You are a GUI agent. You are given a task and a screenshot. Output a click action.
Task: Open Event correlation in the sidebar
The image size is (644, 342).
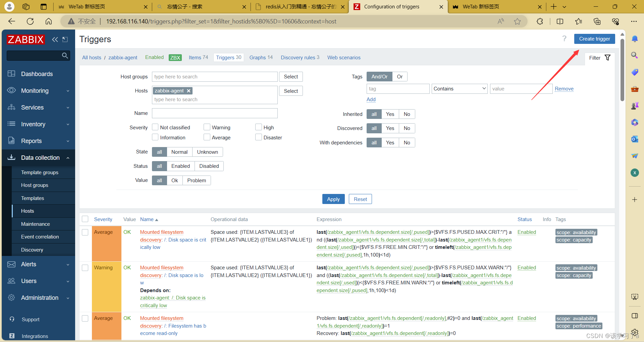(x=40, y=237)
